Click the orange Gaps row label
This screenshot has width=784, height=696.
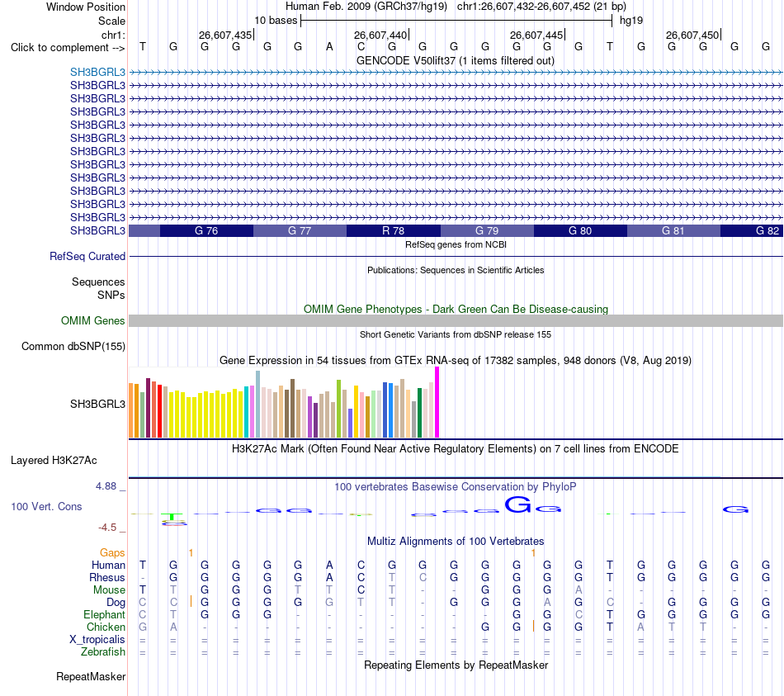click(x=112, y=552)
